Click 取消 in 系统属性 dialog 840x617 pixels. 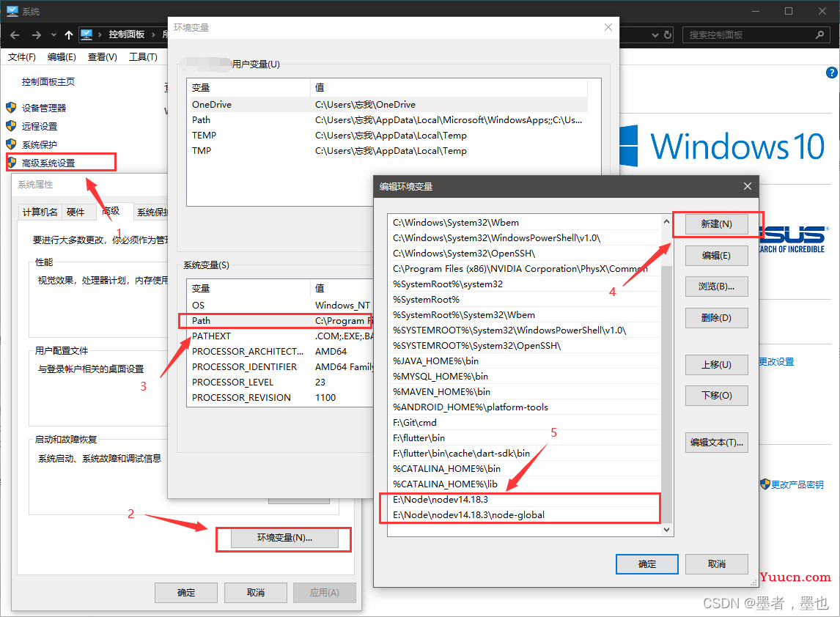click(256, 592)
